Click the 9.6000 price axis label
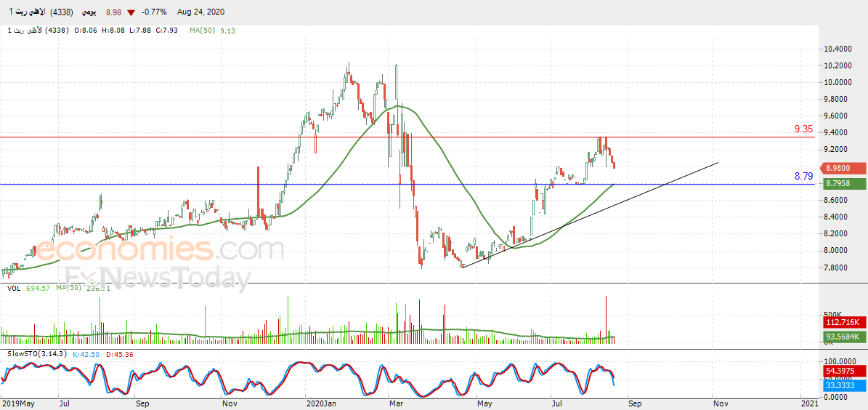 pyautogui.click(x=837, y=116)
